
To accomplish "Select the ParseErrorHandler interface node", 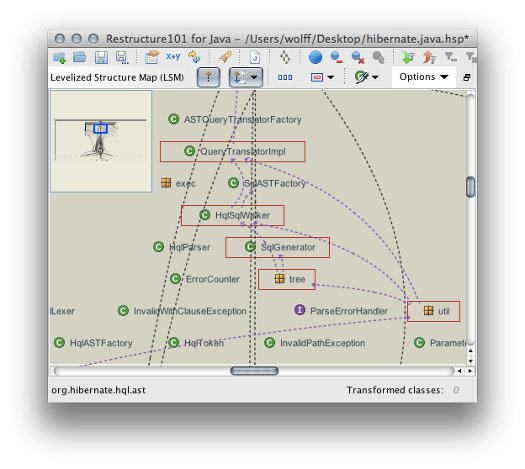I will click(341, 311).
